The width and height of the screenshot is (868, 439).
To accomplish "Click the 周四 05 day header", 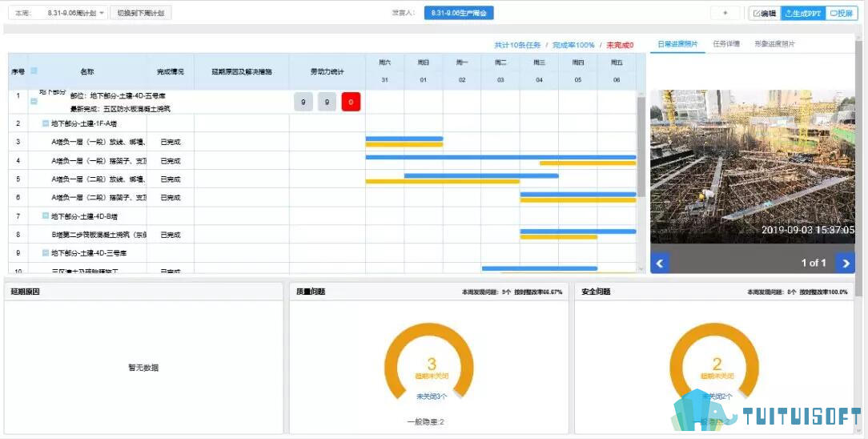I will (578, 71).
